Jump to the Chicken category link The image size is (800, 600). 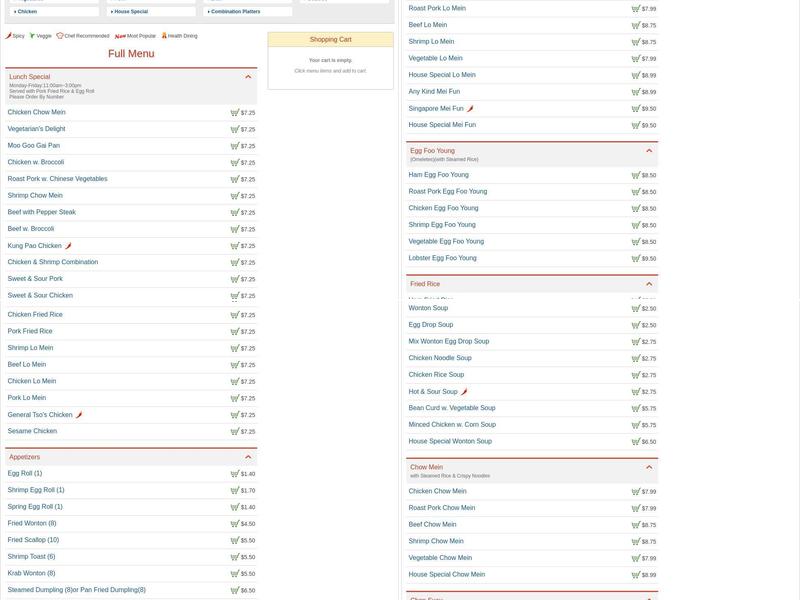[27, 12]
